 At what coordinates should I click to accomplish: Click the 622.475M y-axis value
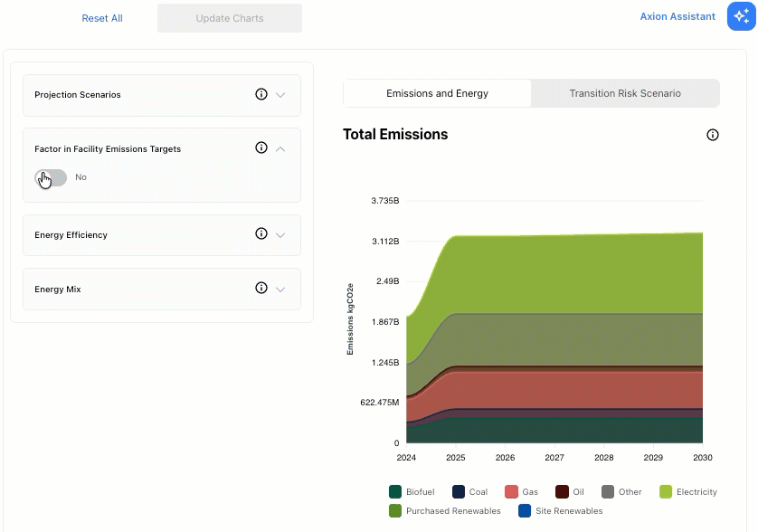point(380,403)
